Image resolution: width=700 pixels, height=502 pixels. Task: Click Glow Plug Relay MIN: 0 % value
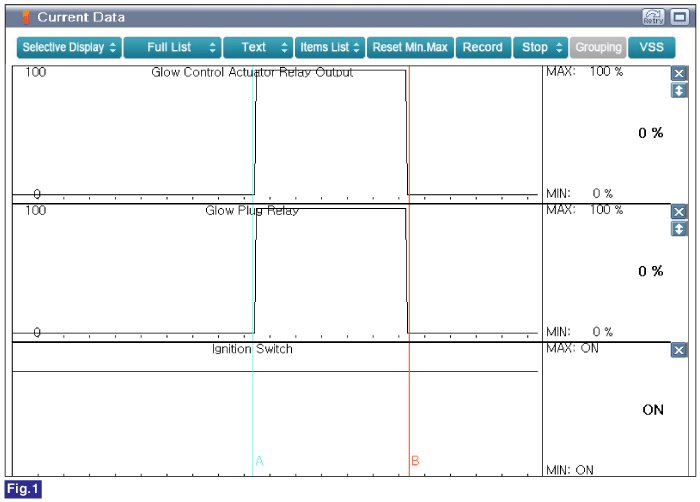coord(579,331)
